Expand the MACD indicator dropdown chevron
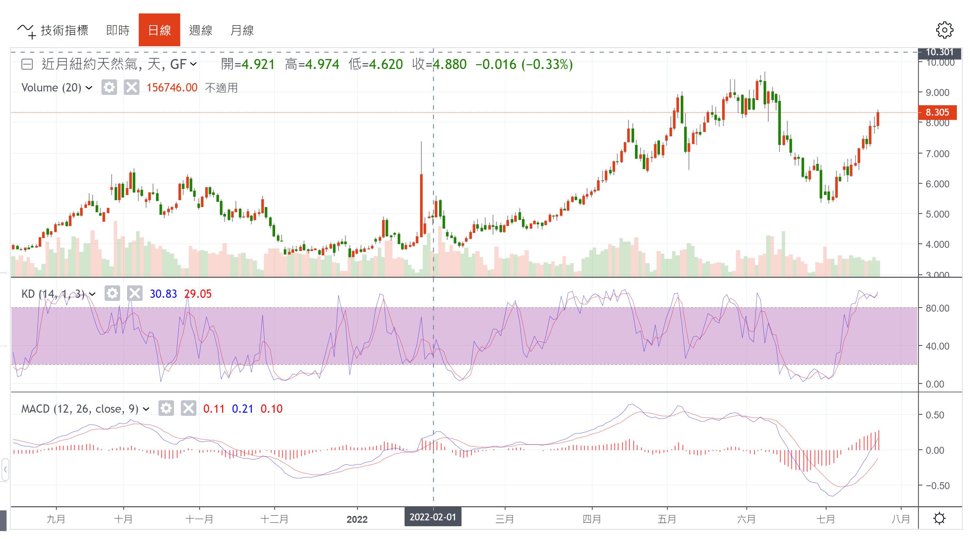This screenshot has height=539, width=980. (x=146, y=409)
